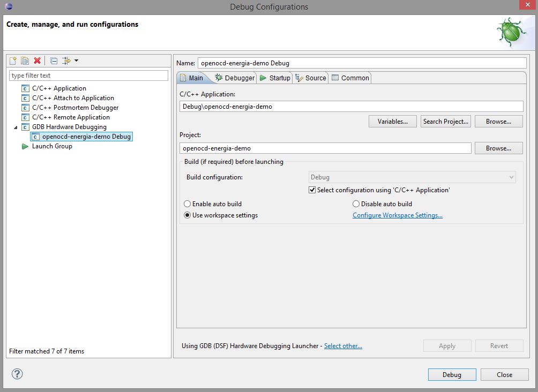Click the C/C++ Postmortem Debugger icon
The height and width of the screenshot is (392, 538).
[25, 108]
